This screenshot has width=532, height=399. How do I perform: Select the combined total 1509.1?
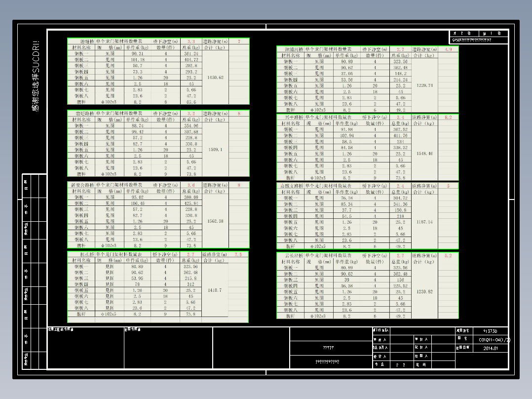pos(215,150)
